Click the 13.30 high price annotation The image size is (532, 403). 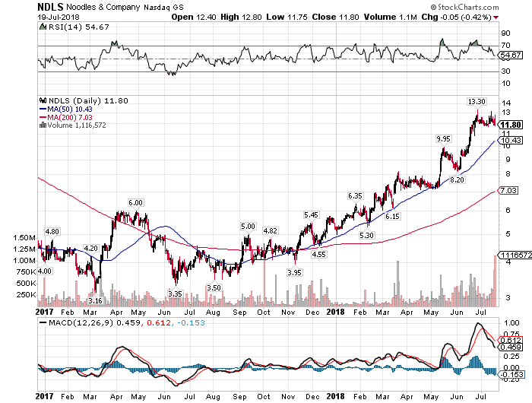[x=477, y=102]
